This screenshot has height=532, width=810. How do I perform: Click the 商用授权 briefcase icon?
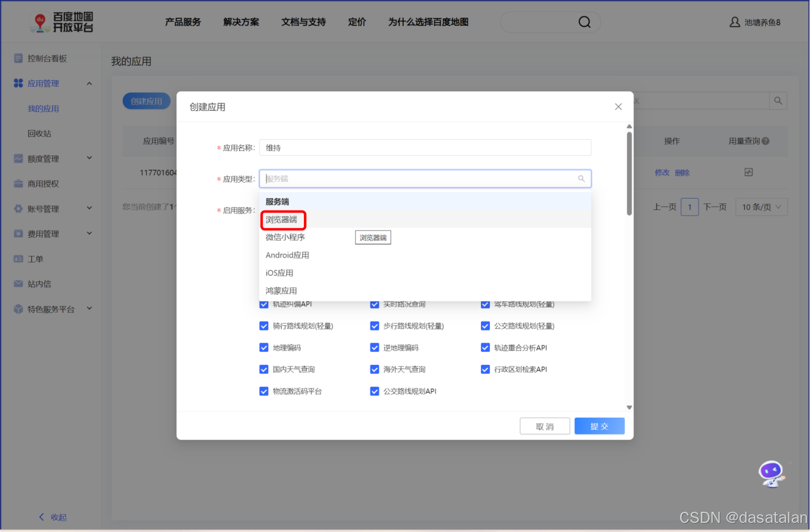(18, 184)
